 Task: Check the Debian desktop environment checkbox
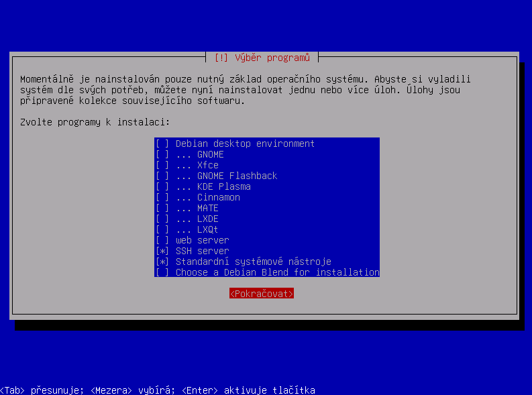pyautogui.click(x=162, y=144)
